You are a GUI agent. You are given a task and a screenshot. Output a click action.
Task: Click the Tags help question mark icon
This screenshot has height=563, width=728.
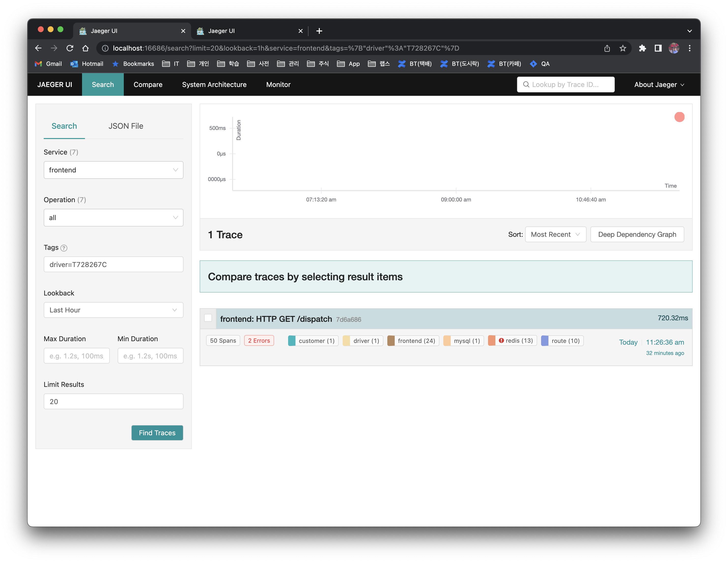click(x=64, y=248)
